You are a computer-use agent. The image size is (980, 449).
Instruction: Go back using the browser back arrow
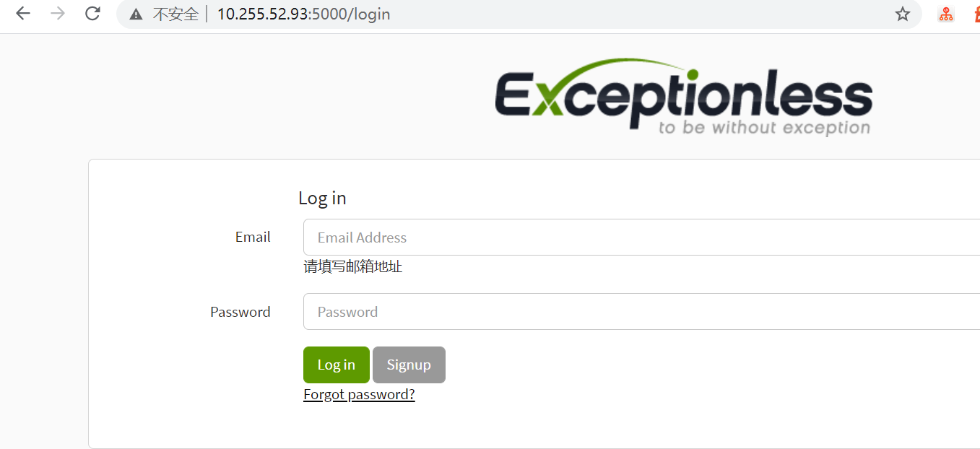point(23,14)
